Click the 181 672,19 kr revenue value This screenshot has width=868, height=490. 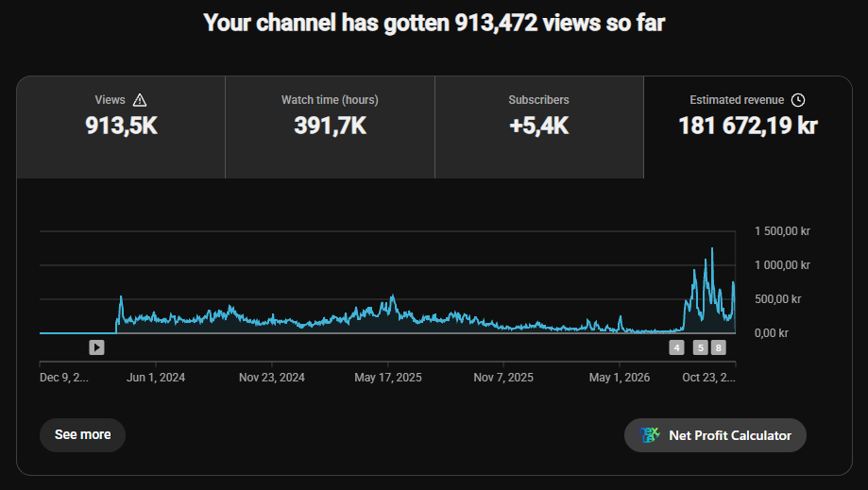(748, 126)
